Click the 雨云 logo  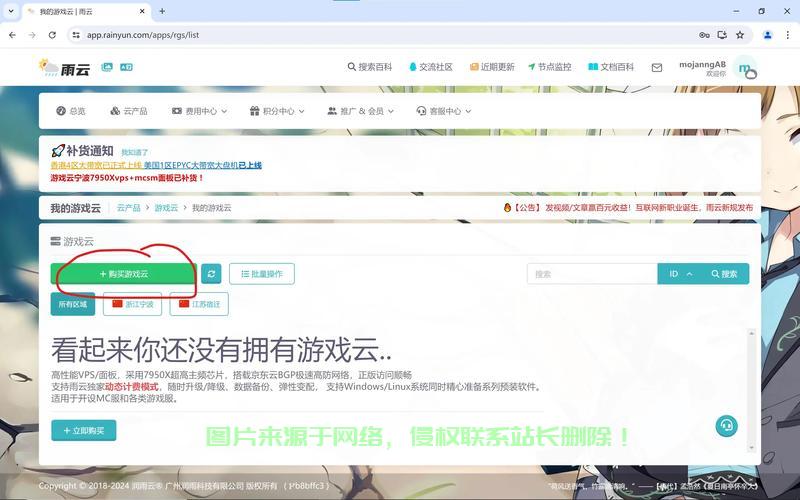65,68
